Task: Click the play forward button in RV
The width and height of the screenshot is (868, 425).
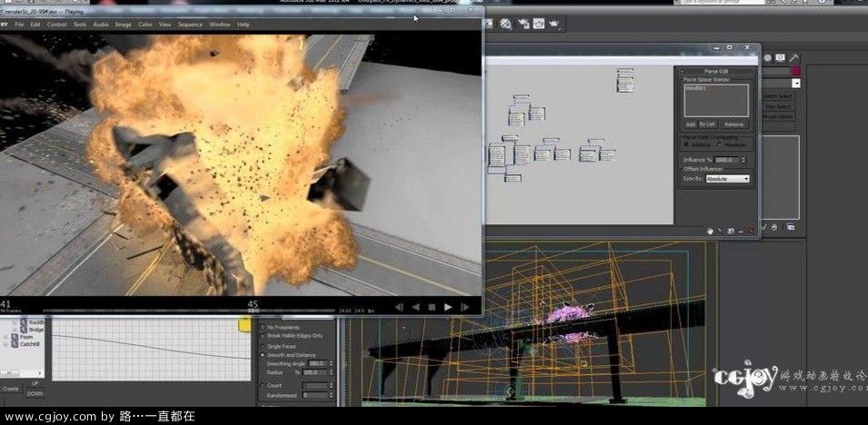Action: click(448, 307)
